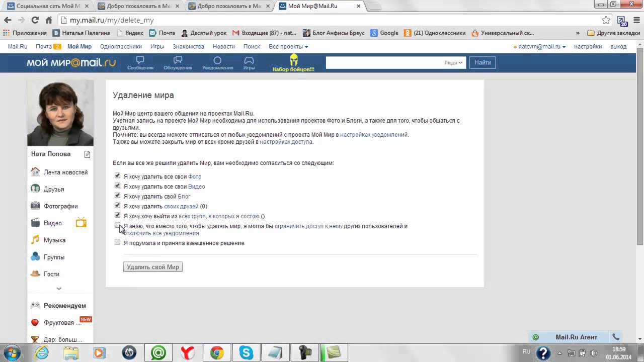Bookmark this page with the star icon
The width and height of the screenshot is (644, 362).
(606, 20)
